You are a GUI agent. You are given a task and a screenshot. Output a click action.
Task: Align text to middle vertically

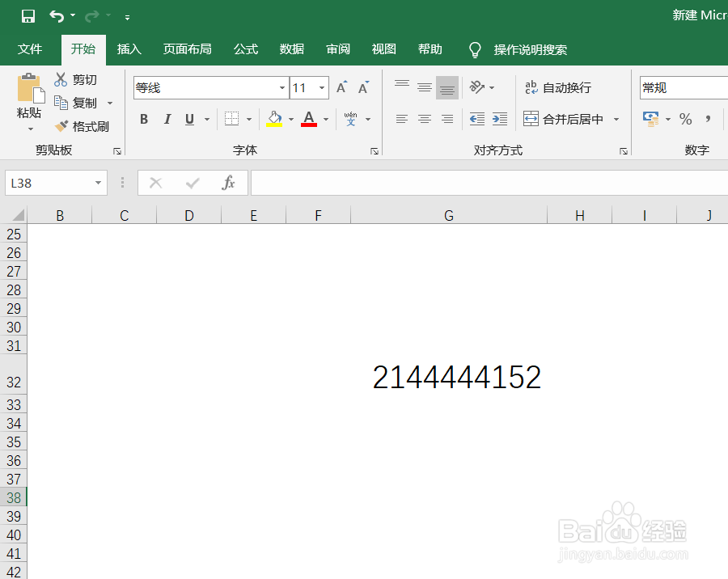[425, 87]
